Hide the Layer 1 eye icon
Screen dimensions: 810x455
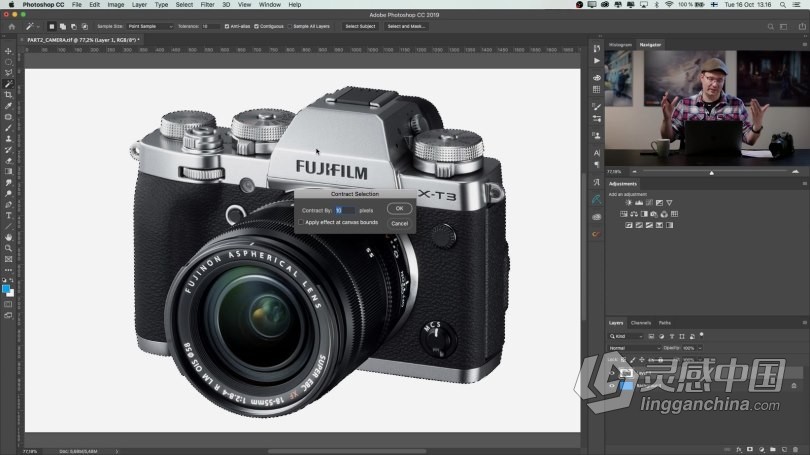(612, 373)
